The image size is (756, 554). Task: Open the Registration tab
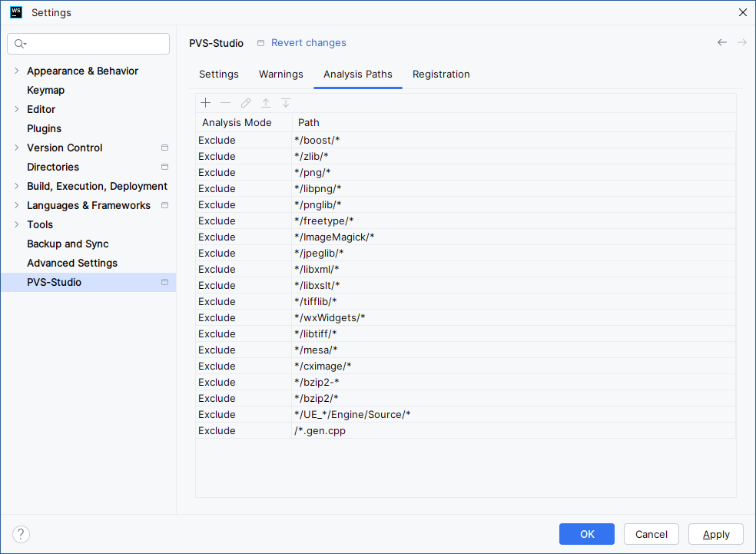coord(441,74)
